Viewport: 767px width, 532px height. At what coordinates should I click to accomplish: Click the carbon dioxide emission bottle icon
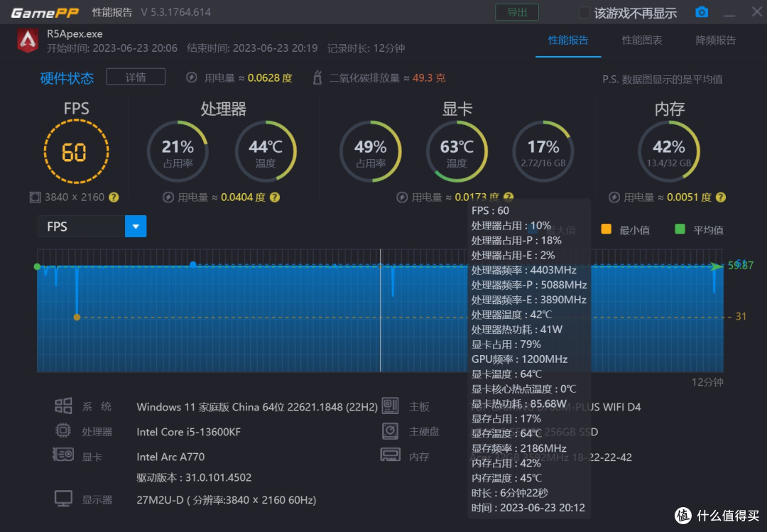[317, 77]
